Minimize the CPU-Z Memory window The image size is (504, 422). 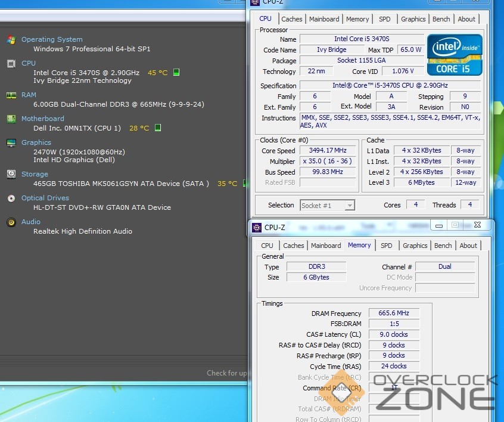pyautogui.click(x=438, y=225)
